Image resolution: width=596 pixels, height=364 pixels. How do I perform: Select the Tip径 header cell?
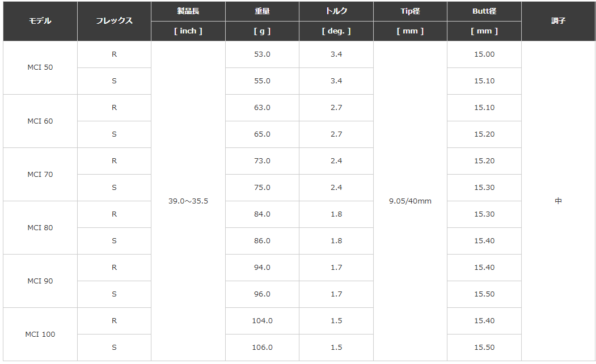point(410,11)
